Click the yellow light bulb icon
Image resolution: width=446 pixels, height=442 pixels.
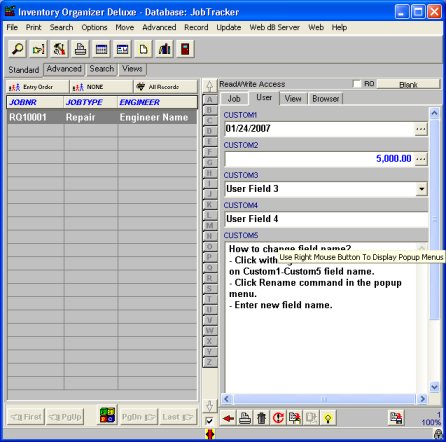click(x=328, y=418)
